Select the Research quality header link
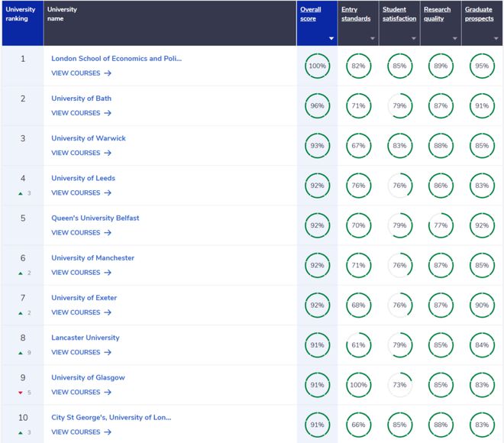The image size is (504, 443). pyautogui.click(x=437, y=14)
